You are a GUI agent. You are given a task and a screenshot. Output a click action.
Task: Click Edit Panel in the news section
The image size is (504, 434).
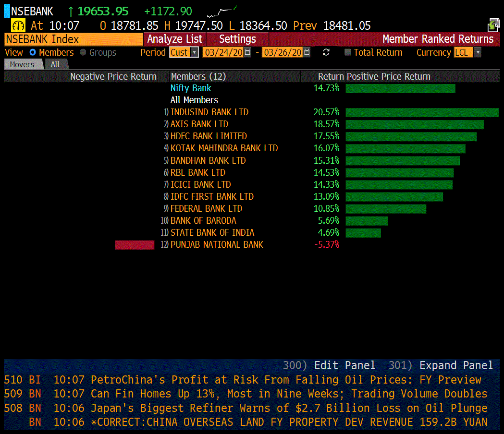pyautogui.click(x=344, y=365)
